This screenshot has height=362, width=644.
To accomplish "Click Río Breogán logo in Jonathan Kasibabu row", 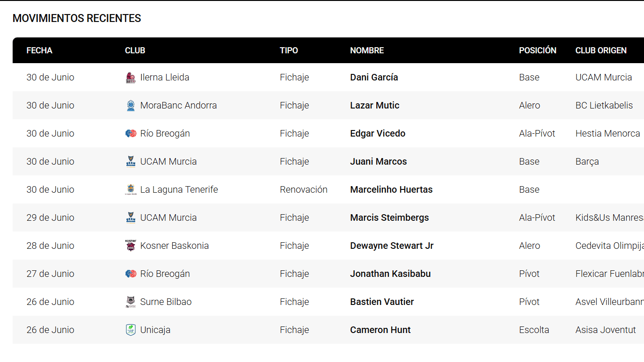I will [131, 274].
